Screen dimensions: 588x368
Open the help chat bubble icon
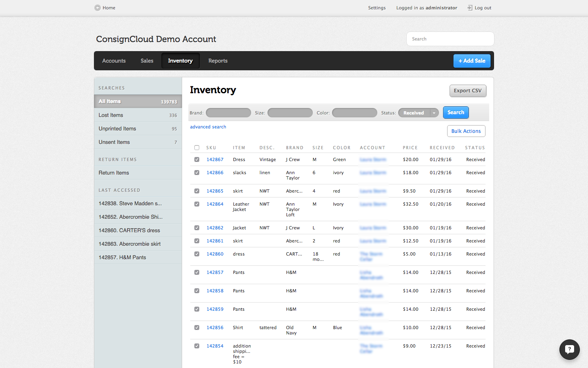click(x=569, y=350)
